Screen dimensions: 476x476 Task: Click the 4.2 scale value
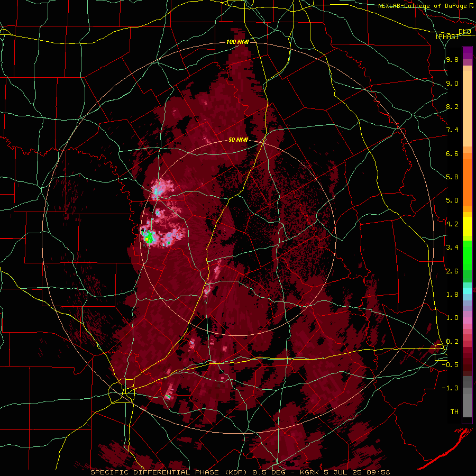[x=452, y=224]
